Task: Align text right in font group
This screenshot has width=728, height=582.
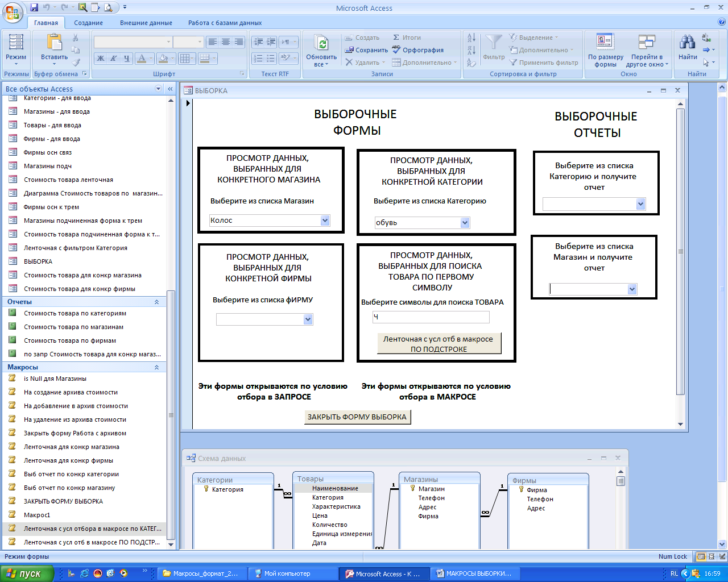Action: coord(239,42)
